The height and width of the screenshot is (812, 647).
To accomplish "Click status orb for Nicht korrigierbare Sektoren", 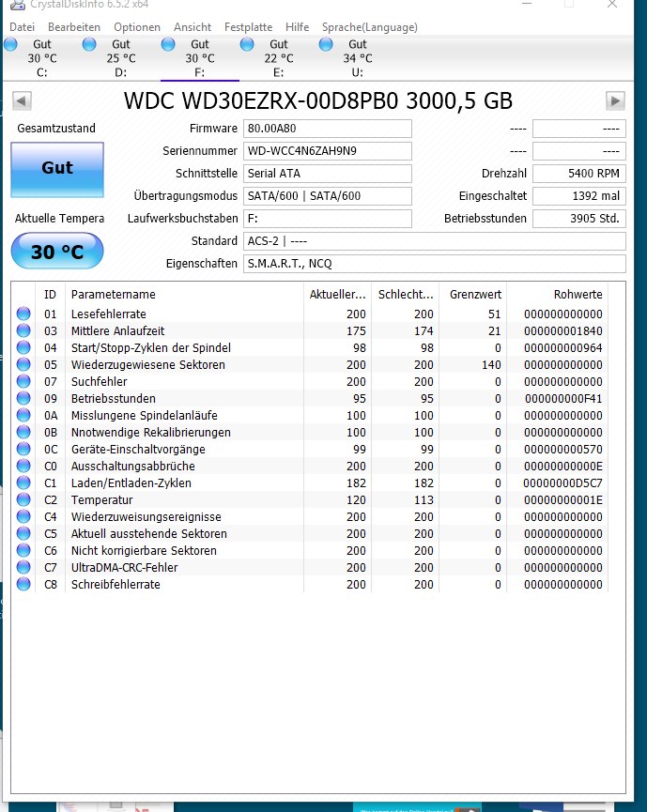I will tap(23, 550).
